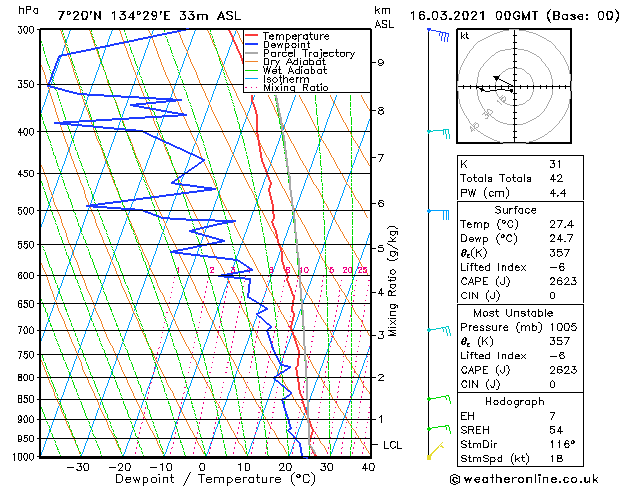Image resolution: width=629 pixels, height=486 pixels.
Task: Click the gray Parcel Trajectory line sample in the legend
Action: click(252, 53)
